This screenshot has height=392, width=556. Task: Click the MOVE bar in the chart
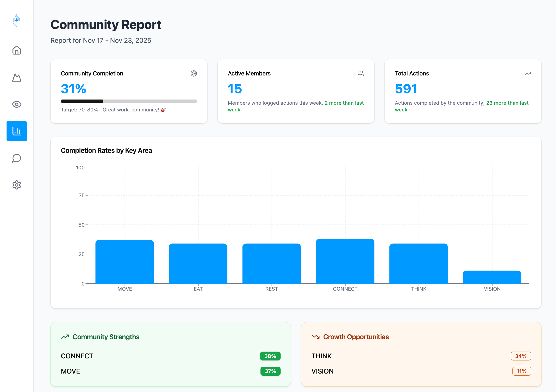click(125, 262)
